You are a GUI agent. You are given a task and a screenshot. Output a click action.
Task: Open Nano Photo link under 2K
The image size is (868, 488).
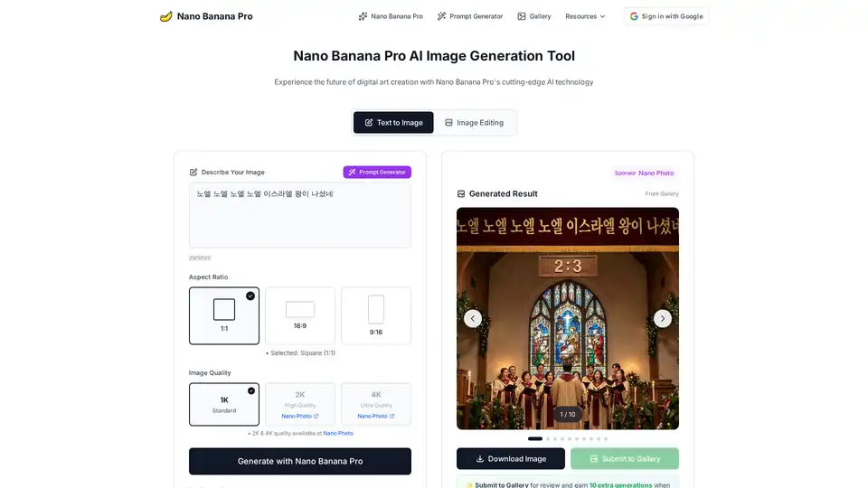(300, 416)
